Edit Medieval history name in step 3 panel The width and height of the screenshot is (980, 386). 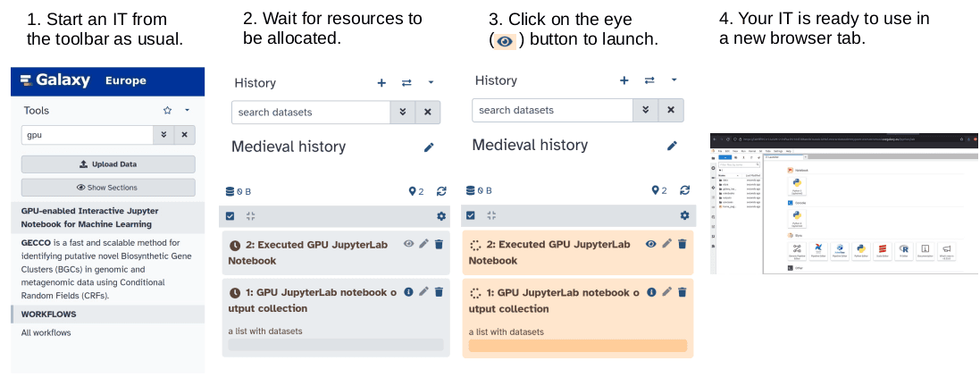672,145
